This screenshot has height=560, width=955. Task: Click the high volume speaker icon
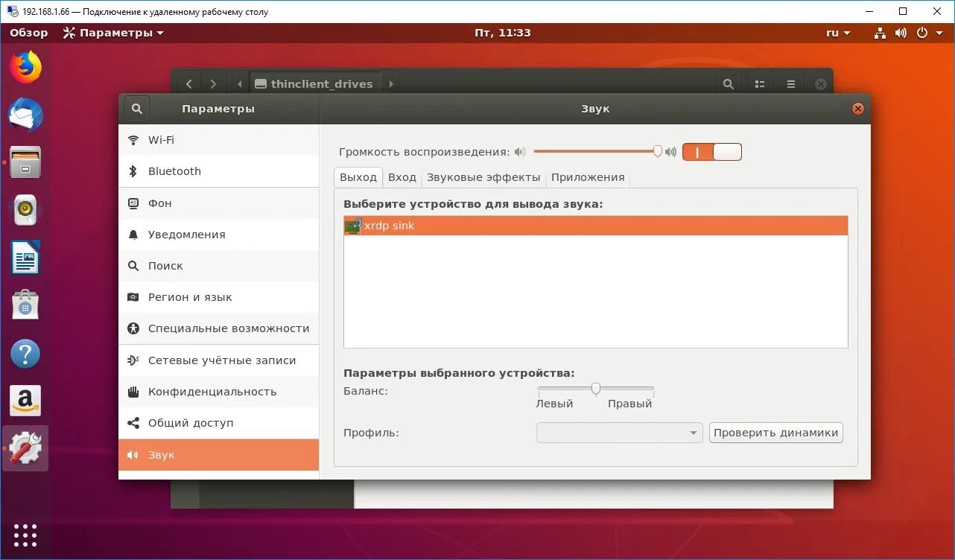point(670,152)
